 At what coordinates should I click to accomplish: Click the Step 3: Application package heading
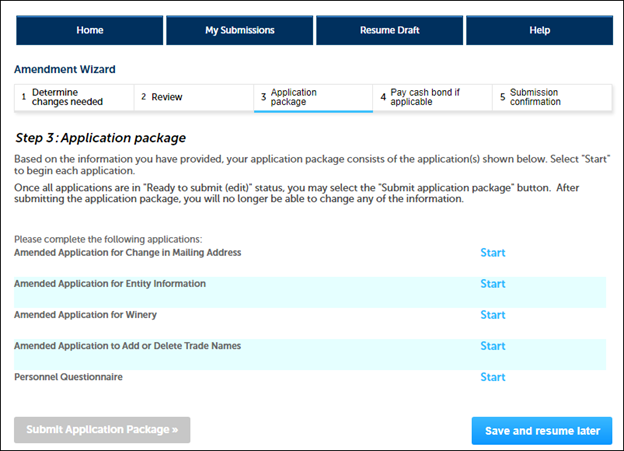[101, 137]
